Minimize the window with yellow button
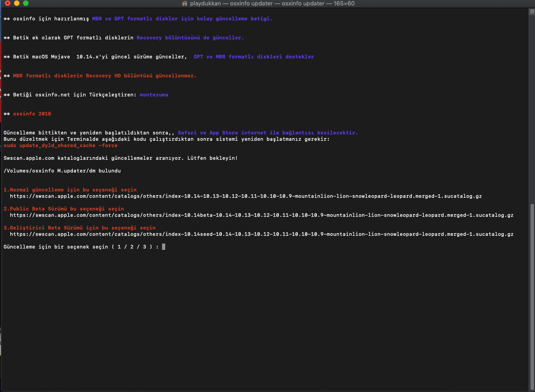The image size is (535, 392). click(17, 3)
